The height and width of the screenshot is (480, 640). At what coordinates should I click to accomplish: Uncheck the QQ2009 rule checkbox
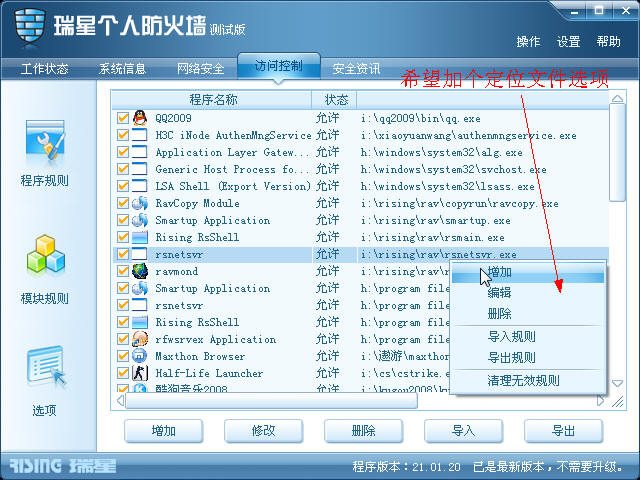coord(123,118)
